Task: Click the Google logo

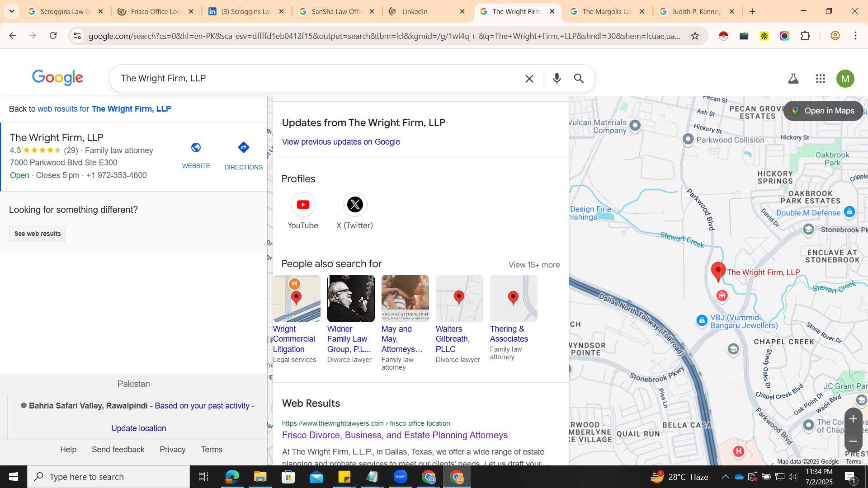Action: [x=57, y=78]
